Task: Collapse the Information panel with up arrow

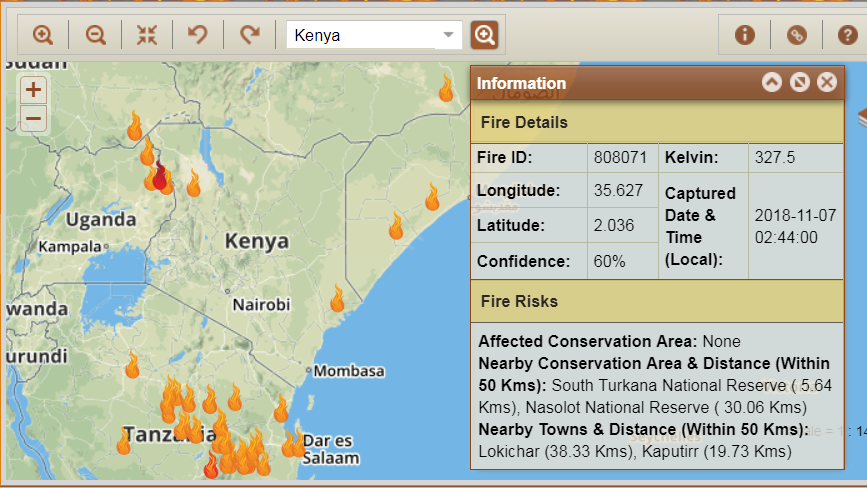Action: (x=772, y=82)
